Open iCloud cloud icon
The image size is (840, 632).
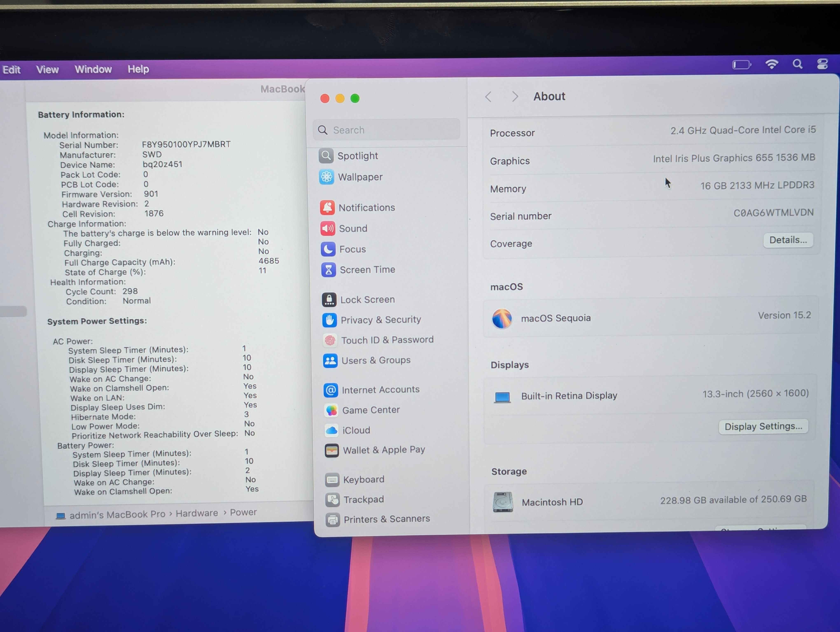tap(331, 430)
